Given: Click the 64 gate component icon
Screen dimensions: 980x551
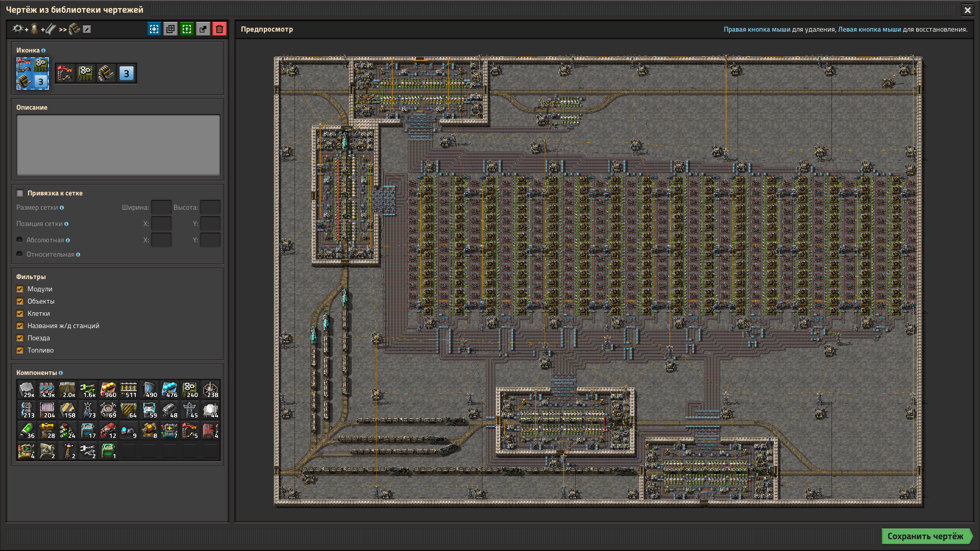Looking at the screenshot, I should click(x=129, y=410).
